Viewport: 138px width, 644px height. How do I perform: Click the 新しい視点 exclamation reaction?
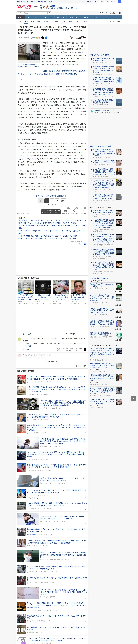pos(83,211)
